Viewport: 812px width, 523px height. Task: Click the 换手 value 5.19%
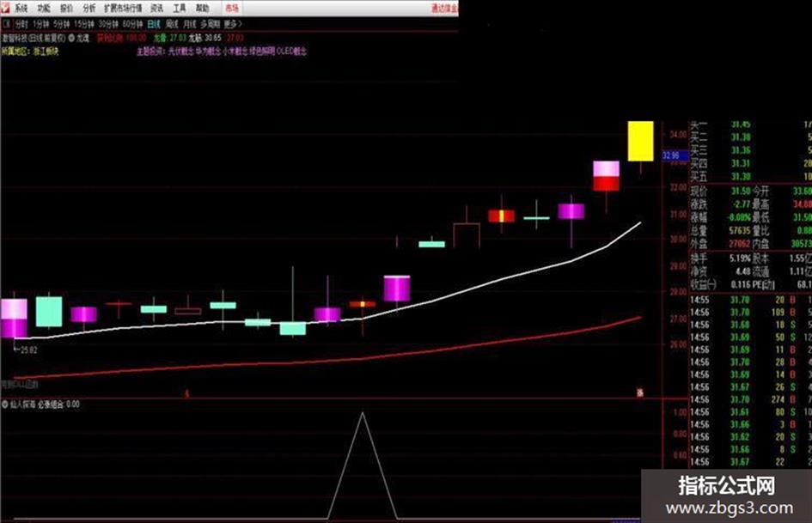(741, 258)
